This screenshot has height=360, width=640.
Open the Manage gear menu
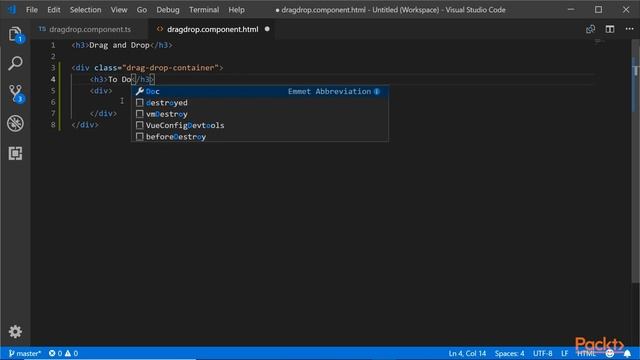point(16,331)
